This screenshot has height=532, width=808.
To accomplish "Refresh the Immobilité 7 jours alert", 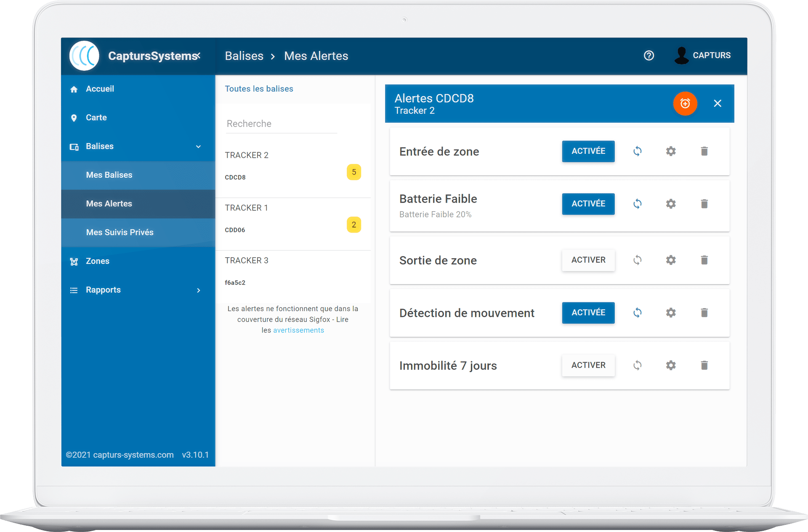I will click(638, 365).
